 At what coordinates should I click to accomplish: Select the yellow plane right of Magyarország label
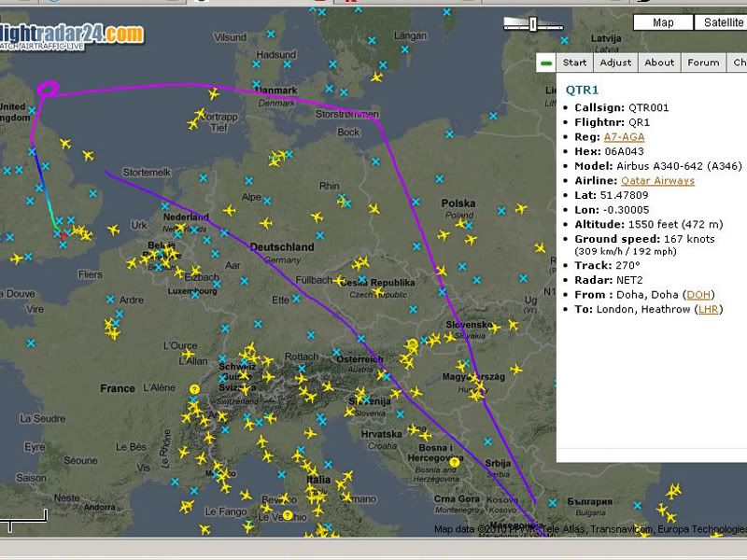point(516,369)
